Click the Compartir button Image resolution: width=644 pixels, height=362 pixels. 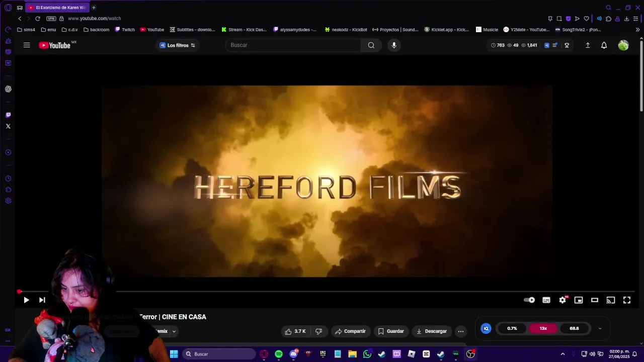[350, 331]
